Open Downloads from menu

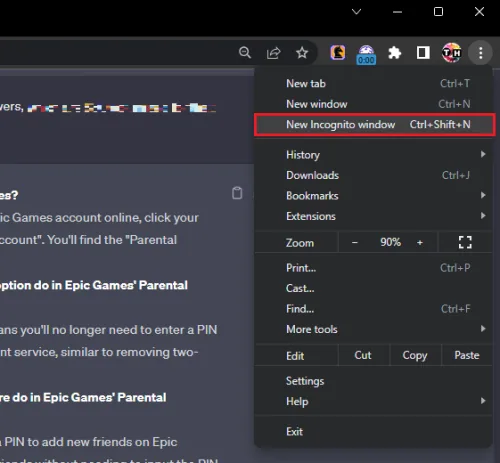[373, 175]
